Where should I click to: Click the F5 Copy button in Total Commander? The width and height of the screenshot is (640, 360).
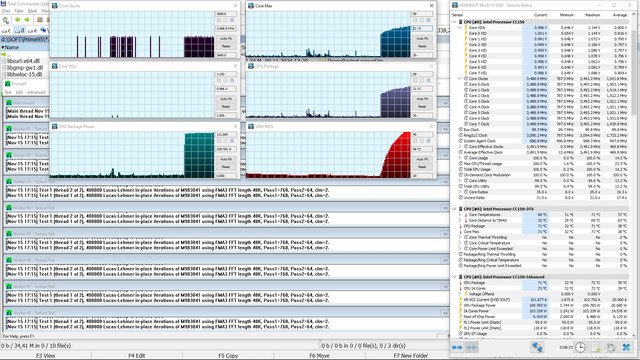point(228,356)
